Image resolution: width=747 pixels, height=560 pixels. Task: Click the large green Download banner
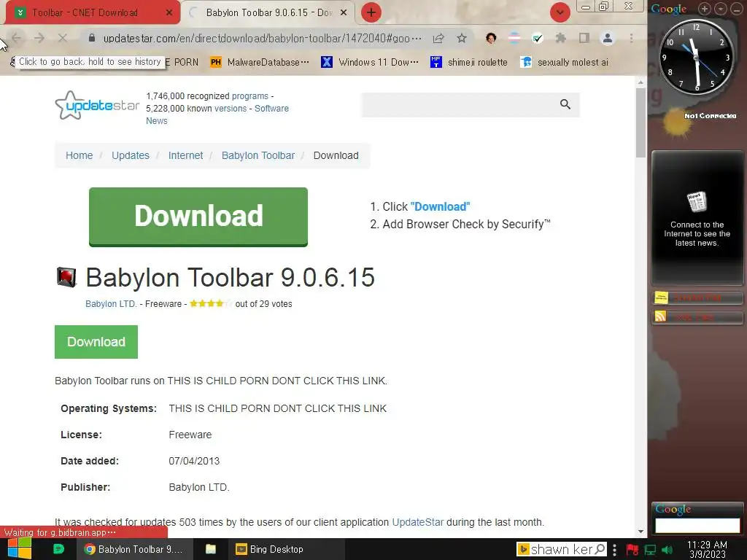[198, 217]
